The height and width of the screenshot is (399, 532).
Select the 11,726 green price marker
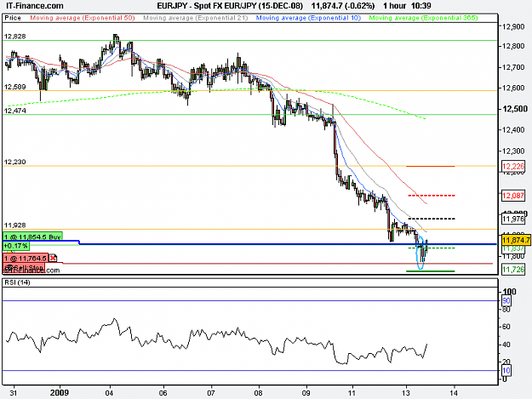tap(513, 270)
